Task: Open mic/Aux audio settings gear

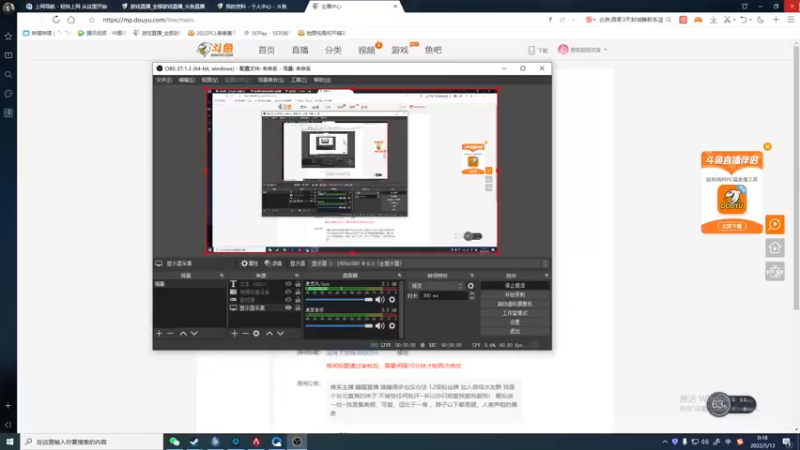Action: point(392,299)
